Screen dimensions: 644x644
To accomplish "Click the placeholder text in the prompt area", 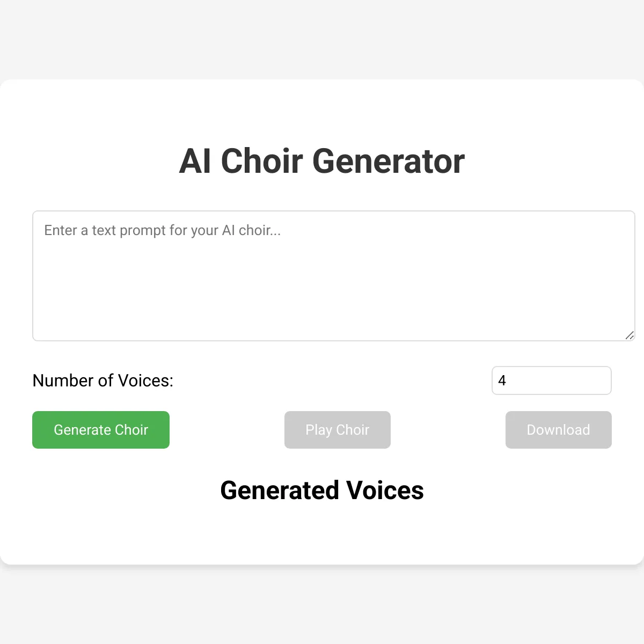I will 162,230.
